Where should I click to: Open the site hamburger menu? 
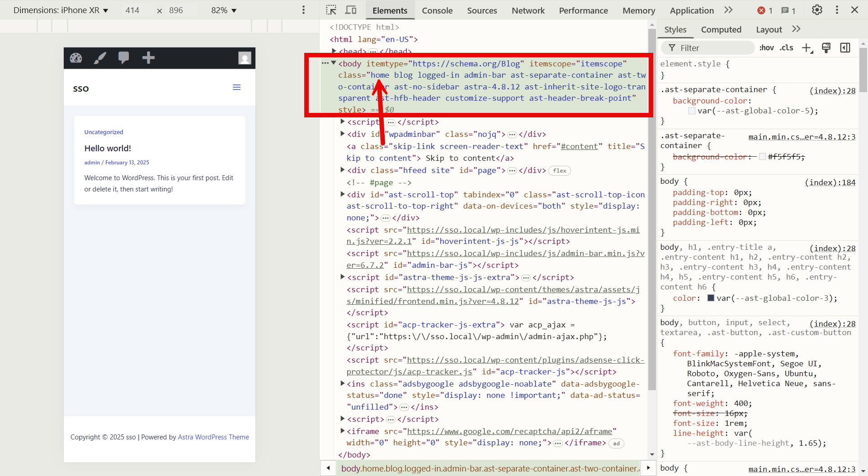pos(236,88)
